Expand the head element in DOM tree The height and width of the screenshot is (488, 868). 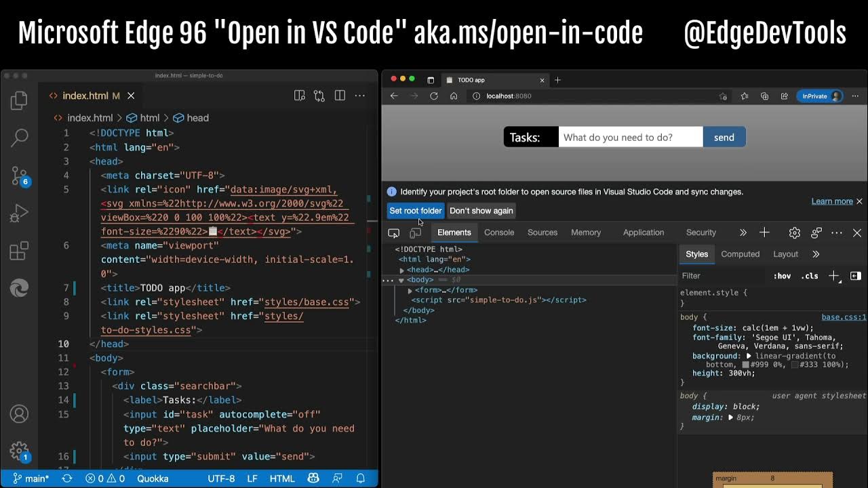[x=401, y=270]
